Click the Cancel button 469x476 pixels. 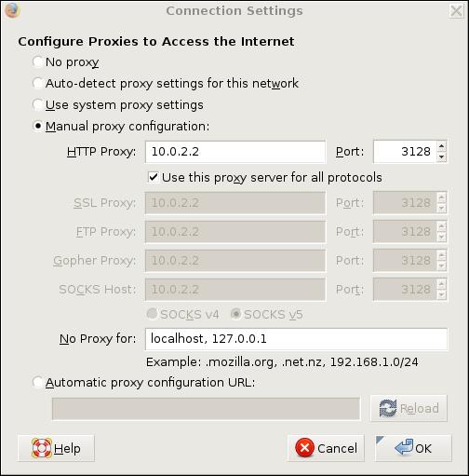(x=326, y=448)
